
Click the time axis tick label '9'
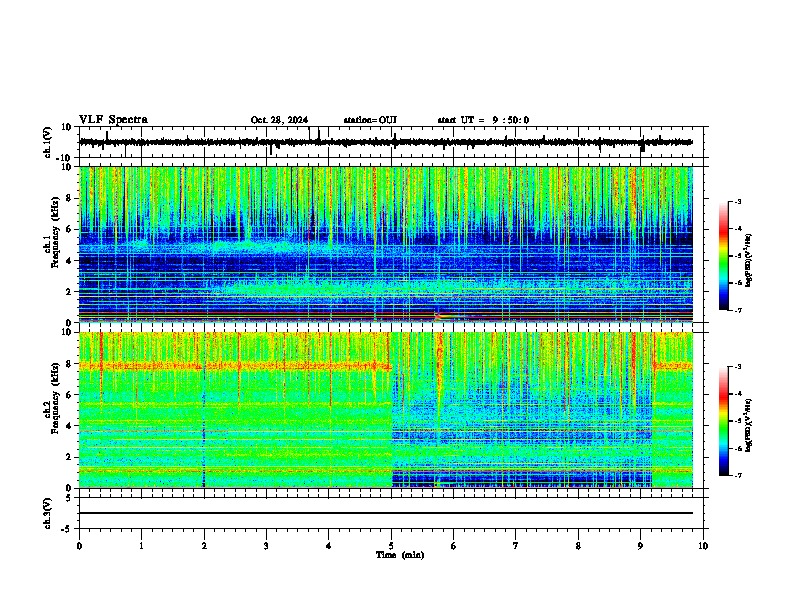click(x=640, y=546)
